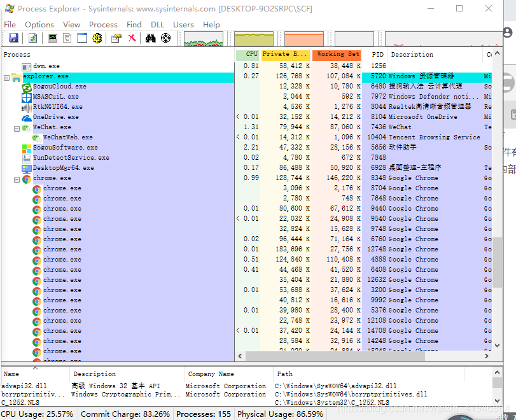Select the OneDrive.exe process
The height and width of the screenshot is (420, 516).
coord(55,117)
